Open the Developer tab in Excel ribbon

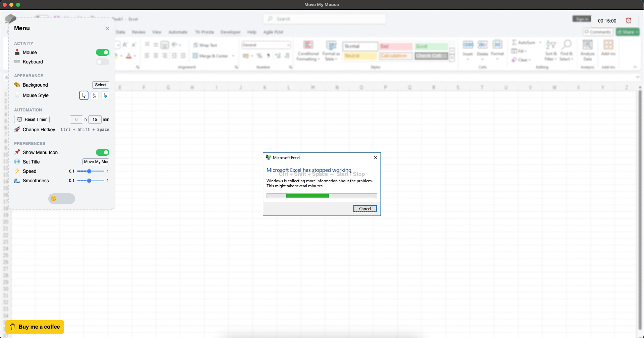(x=230, y=32)
